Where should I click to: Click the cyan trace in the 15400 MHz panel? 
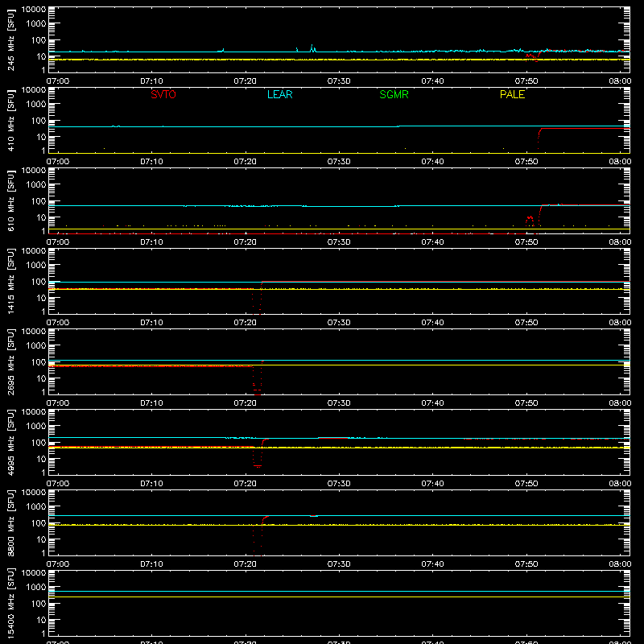(339, 592)
